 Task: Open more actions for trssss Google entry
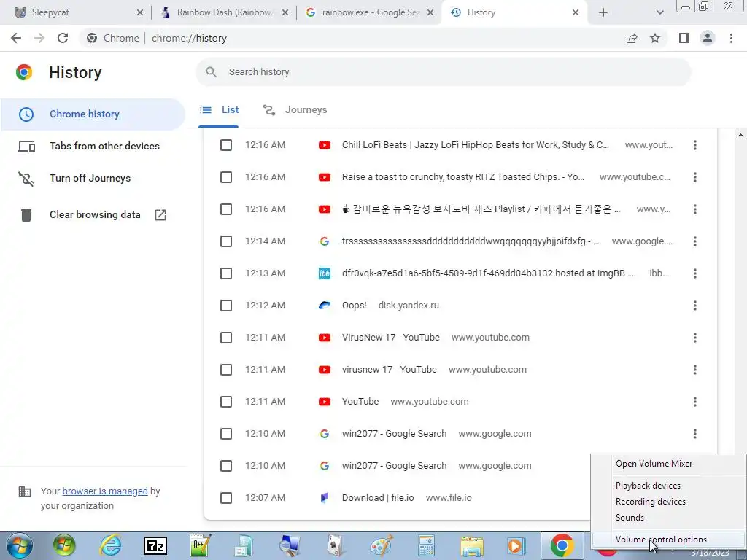coord(695,241)
